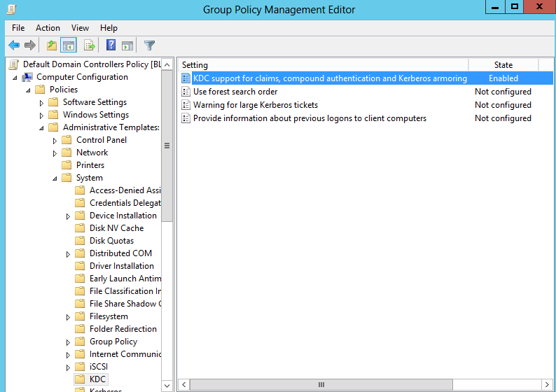Open the Action menu
This screenshot has width=556, height=392.
48,28
